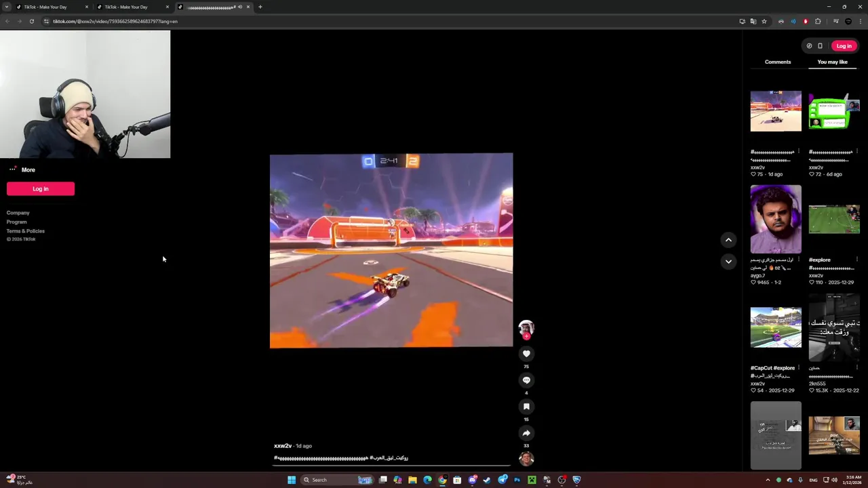868x488 pixels.
Task: Open File Explorer from taskbar
Action: click(412, 480)
